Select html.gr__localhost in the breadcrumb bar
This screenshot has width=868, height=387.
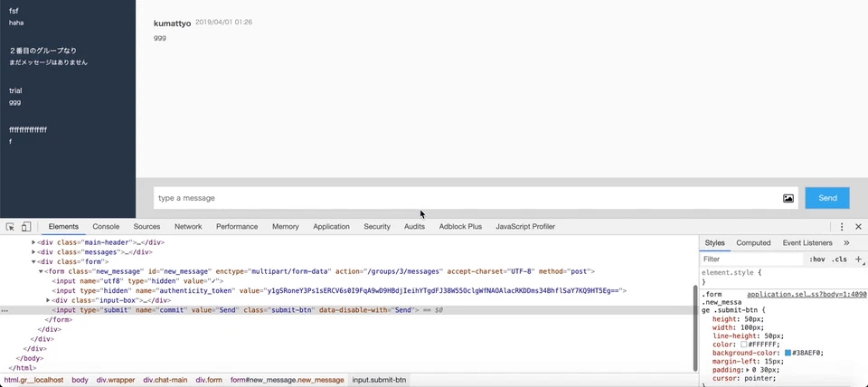click(x=33, y=380)
